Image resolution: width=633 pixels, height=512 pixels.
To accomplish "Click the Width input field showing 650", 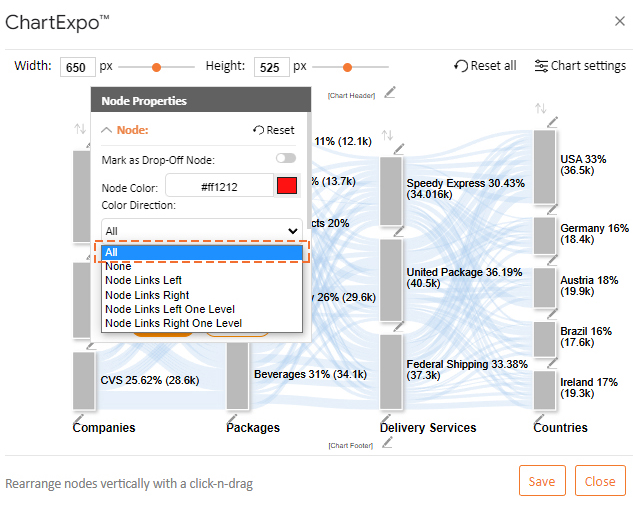I will tap(78, 67).
